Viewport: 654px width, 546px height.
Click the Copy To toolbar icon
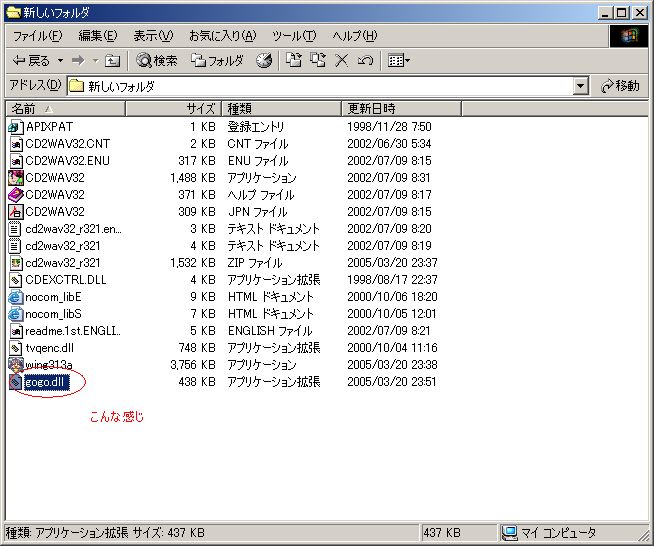[x=318, y=61]
